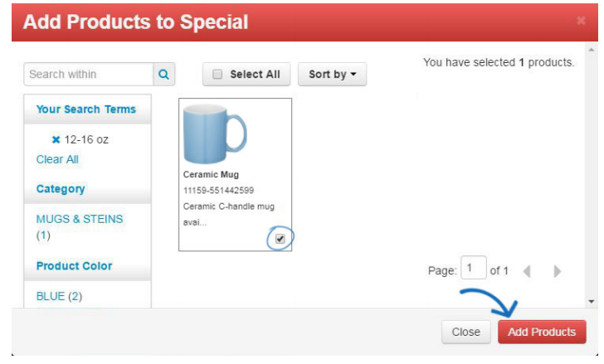
Task: Click the Close button
Action: (466, 332)
